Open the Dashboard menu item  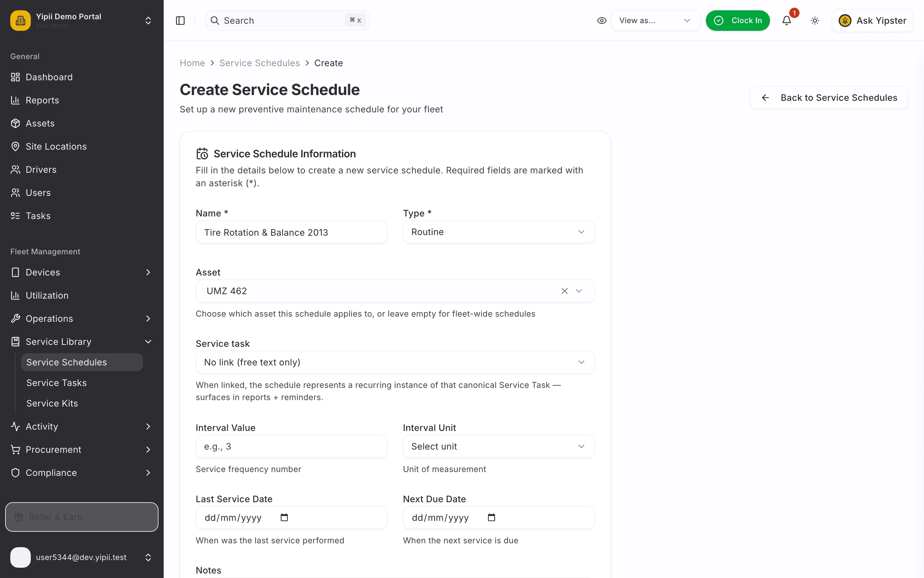(82, 77)
